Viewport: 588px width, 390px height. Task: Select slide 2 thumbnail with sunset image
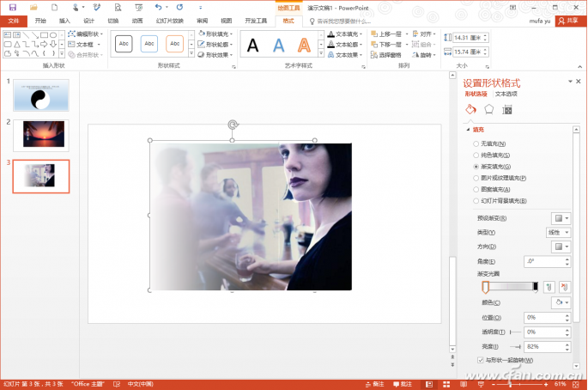tap(40, 134)
